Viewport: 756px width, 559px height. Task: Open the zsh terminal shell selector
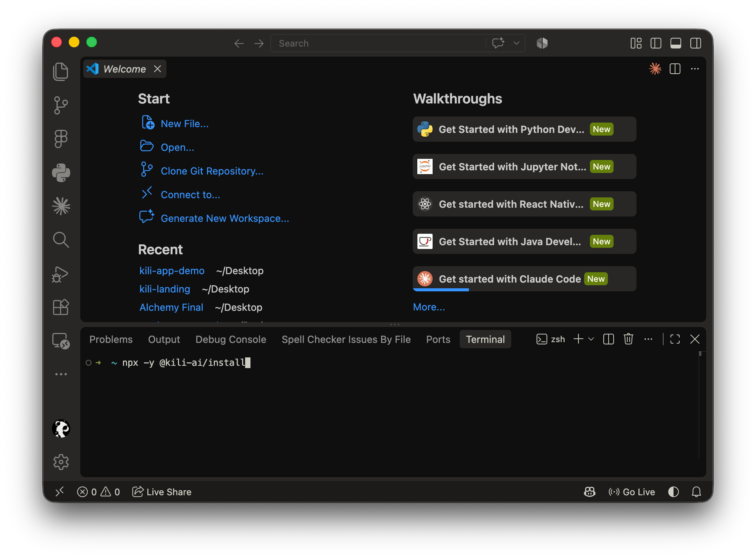551,339
